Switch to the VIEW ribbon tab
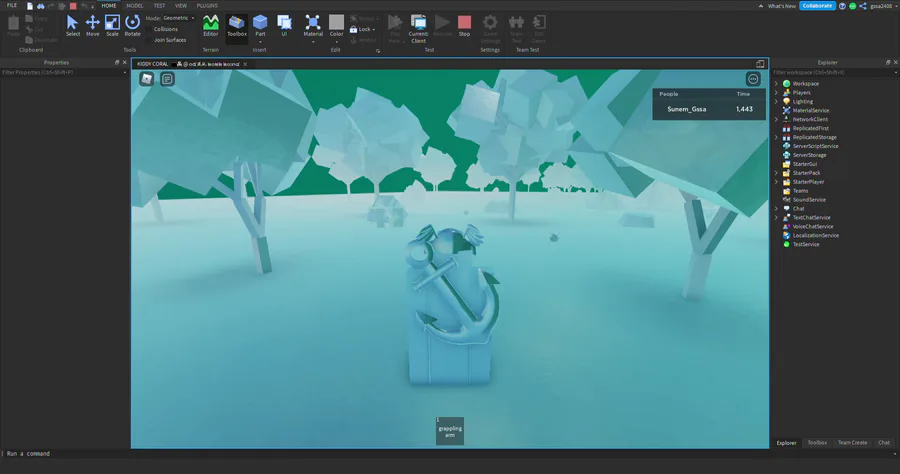The image size is (900, 474). 181,6
